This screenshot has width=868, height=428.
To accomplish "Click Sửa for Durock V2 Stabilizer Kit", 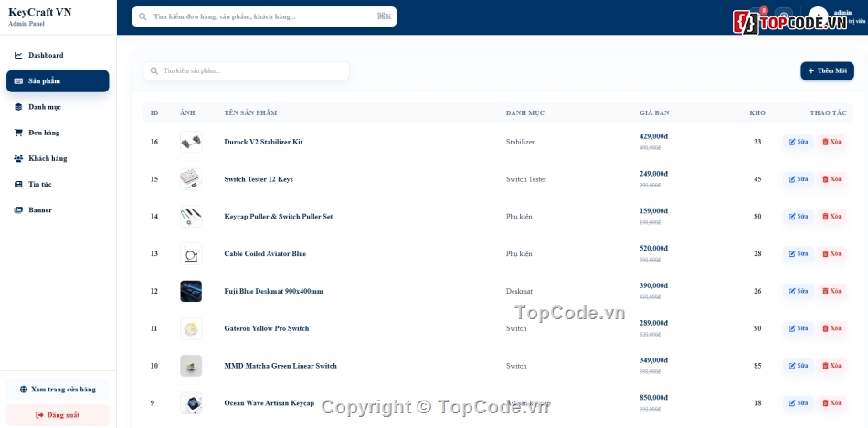I will click(799, 142).
